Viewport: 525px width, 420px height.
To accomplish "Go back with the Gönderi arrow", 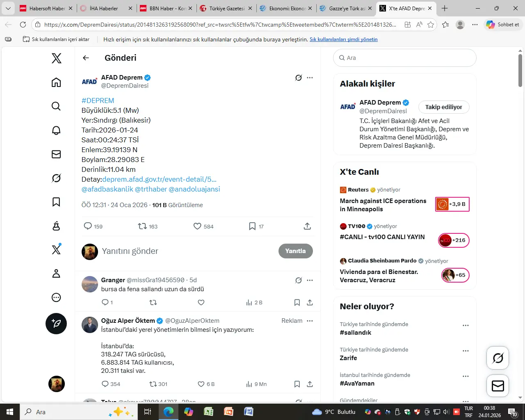I will point(86,58).
